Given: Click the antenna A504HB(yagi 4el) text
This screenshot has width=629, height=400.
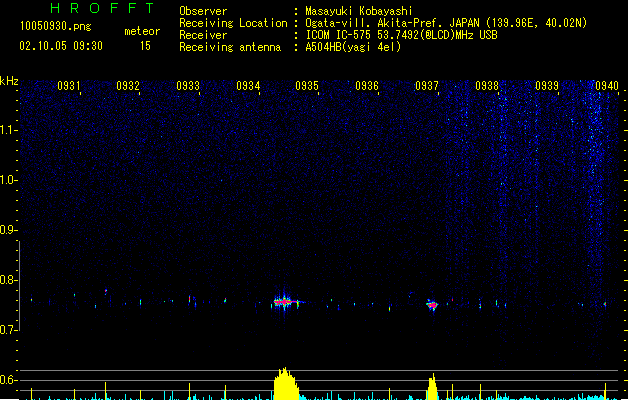Looking at the screenshot, I should pos(353,47).
